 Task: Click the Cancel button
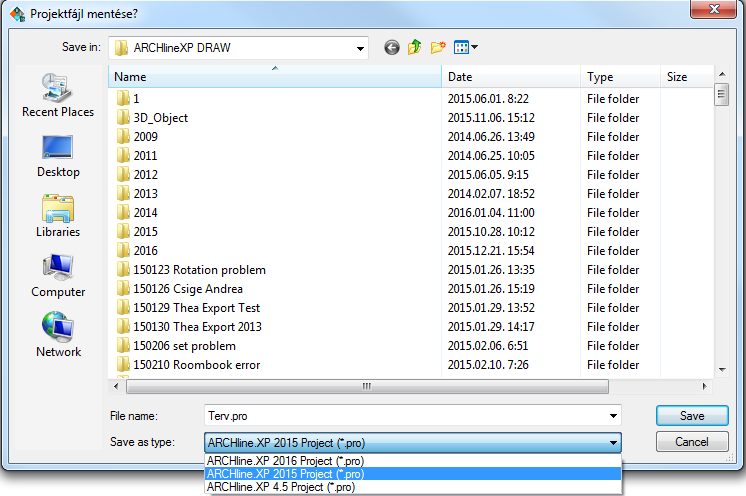(691, 442)
